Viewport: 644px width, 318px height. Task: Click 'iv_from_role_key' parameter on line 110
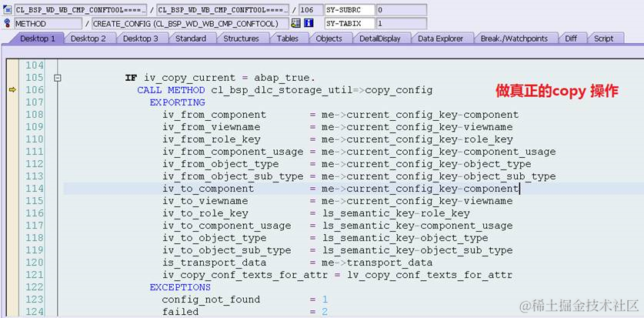tap(211, 139)
